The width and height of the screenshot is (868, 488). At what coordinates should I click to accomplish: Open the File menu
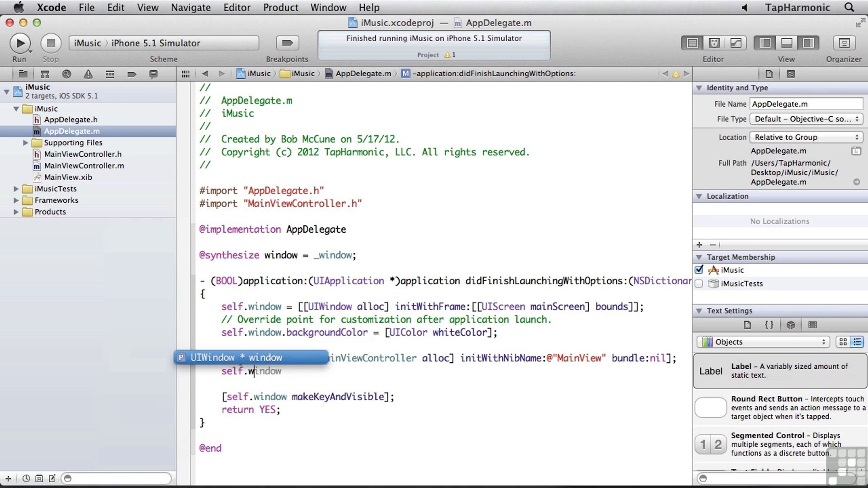[x=86, y=7]
